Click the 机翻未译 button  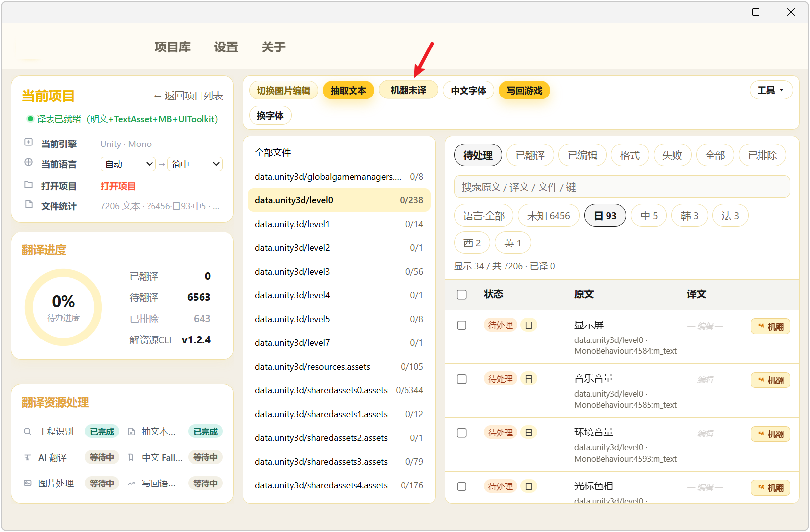coord(408,90)
